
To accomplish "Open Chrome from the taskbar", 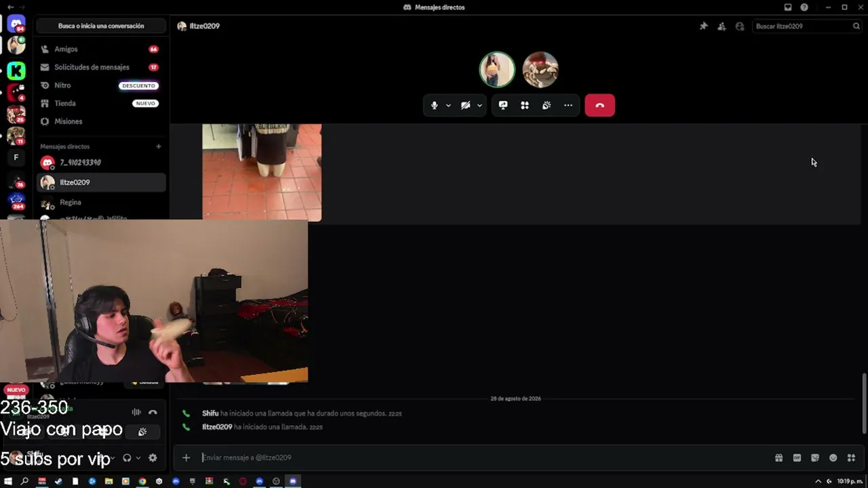I will (x=142, y=481).
